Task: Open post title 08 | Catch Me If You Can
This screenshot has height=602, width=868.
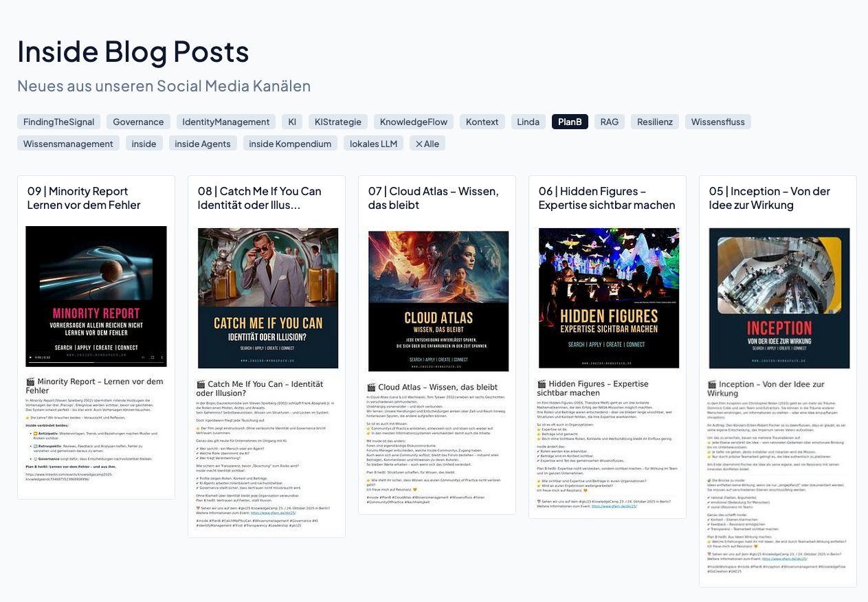Action: [260, 198]
